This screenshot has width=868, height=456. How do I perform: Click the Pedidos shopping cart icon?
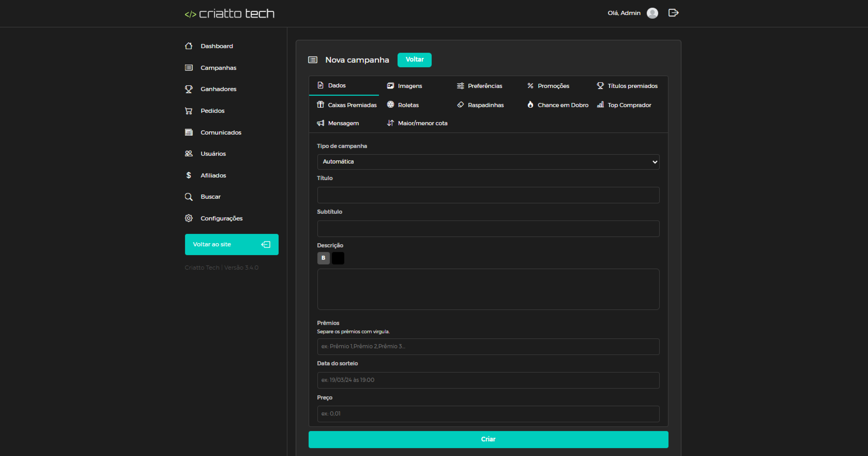pos(189,111)
